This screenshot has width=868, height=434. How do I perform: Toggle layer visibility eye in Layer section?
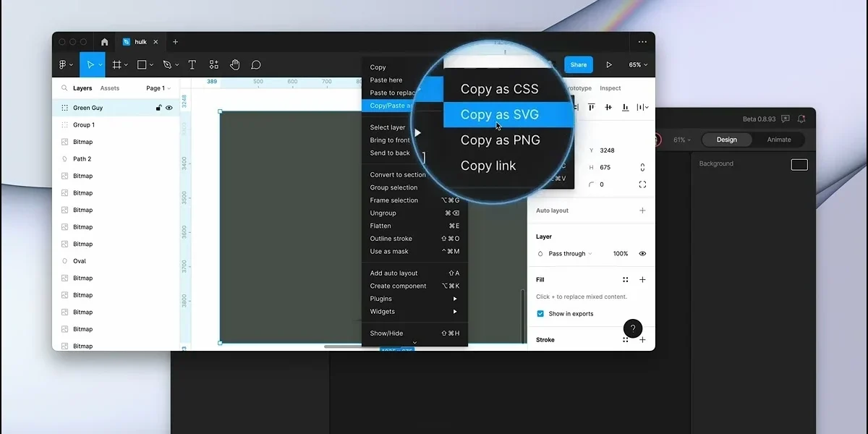pos(642,254)
